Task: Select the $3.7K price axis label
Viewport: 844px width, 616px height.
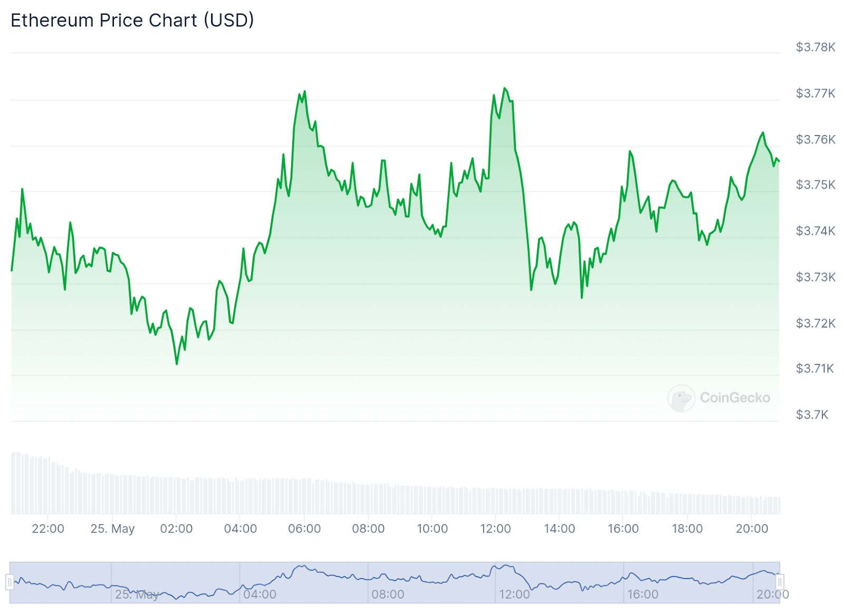Action: (812, 415)
